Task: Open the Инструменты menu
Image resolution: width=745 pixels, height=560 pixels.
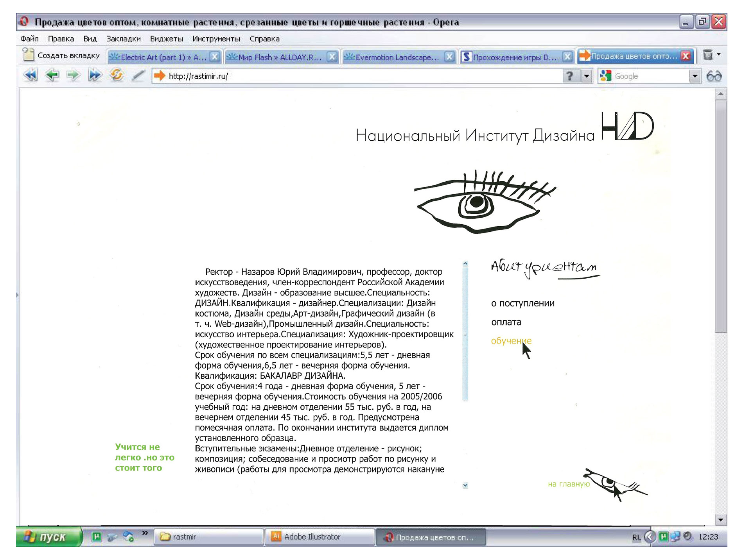Action: tap(216, 39)
